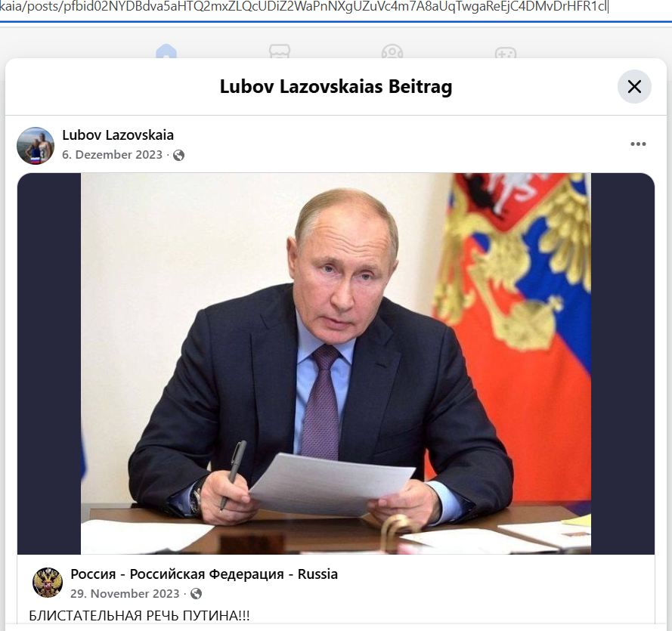Image resolution: width=672 pixels, height=631 pixels.
Task: Open the Россия - Российская Федерация - Russia page
Action: [204, 574]
